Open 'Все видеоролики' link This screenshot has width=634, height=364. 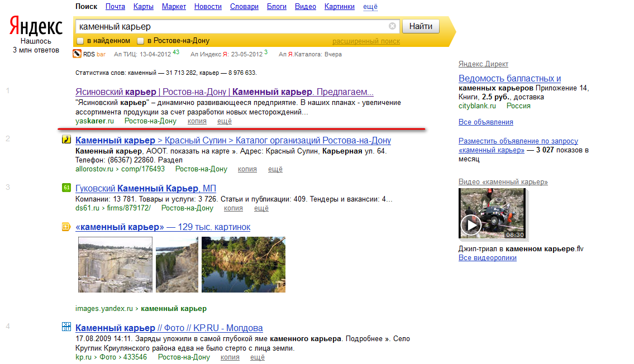[487, 258]
